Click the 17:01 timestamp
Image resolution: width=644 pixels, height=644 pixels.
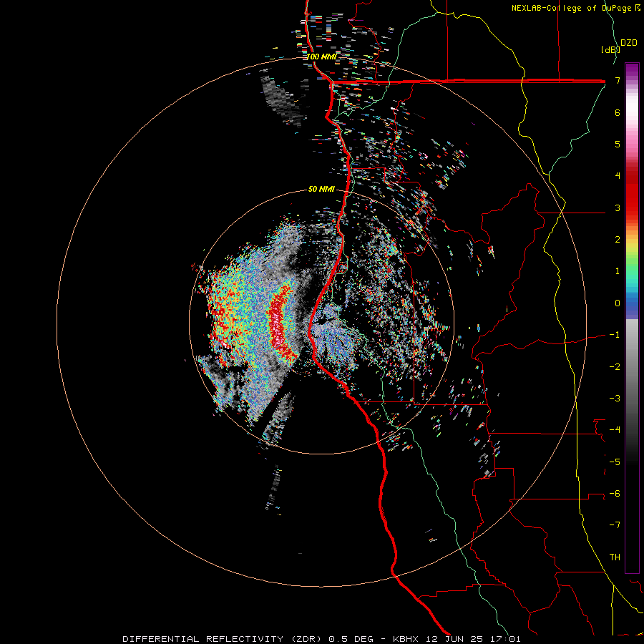(x=506, y=639)
